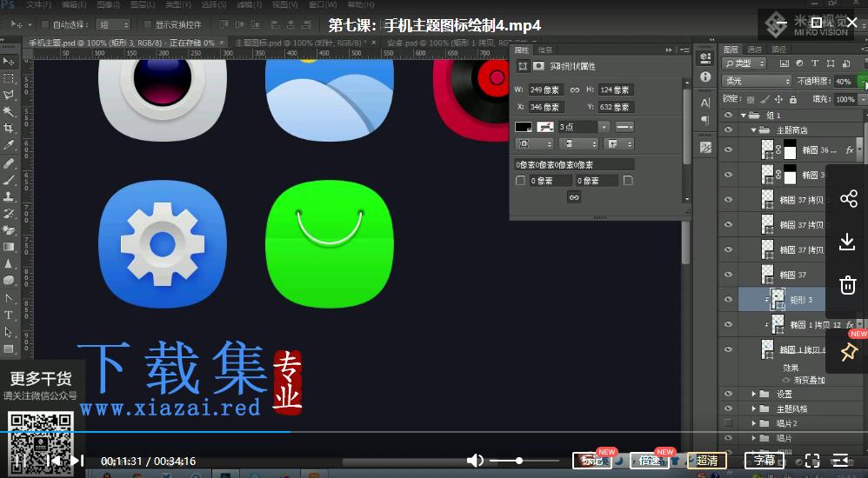Image resolution: width=868 pixels, height=478 pixels.
Task: Click the lock all padlock icon
Action: click(x=792, y=100)
